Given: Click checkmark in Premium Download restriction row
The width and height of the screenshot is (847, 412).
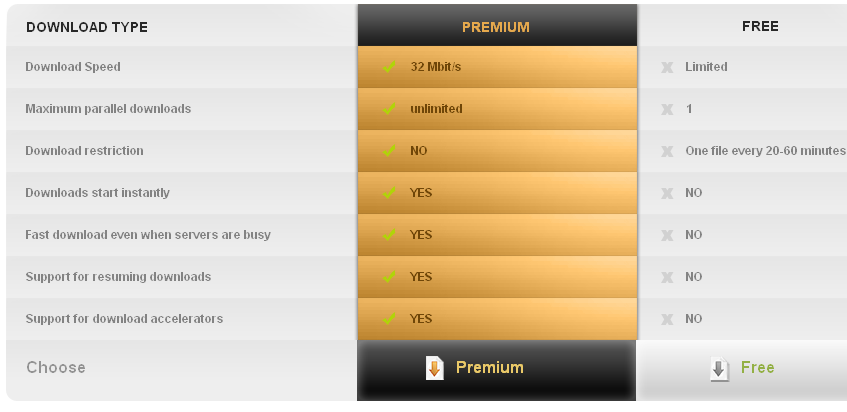Looking at the screenshot, I should click(389, 151).
